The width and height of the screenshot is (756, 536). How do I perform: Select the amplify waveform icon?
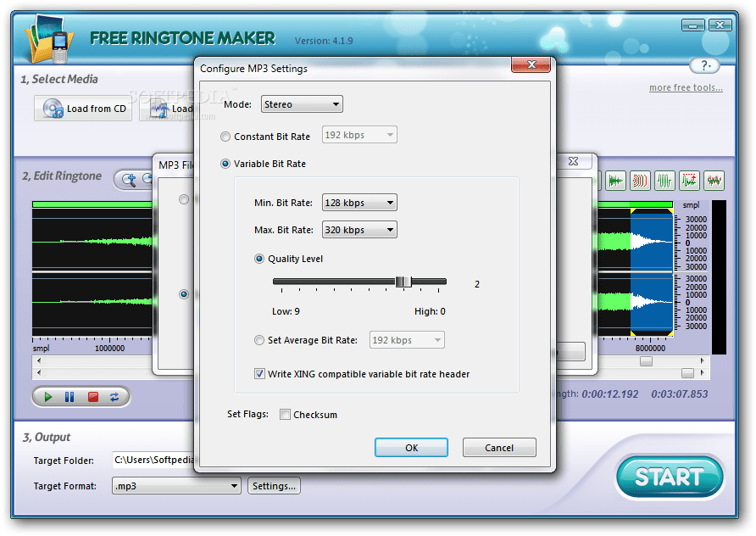(664, 181)
